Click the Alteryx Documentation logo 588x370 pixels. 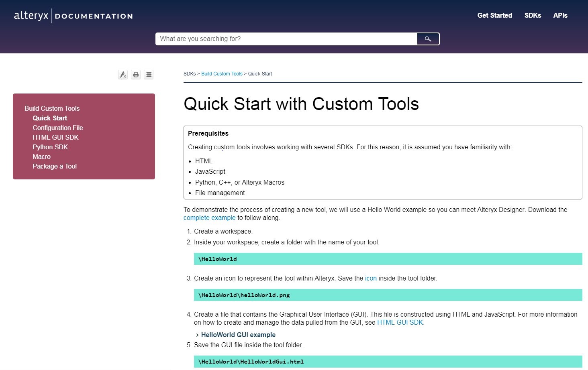coord(73,16)
